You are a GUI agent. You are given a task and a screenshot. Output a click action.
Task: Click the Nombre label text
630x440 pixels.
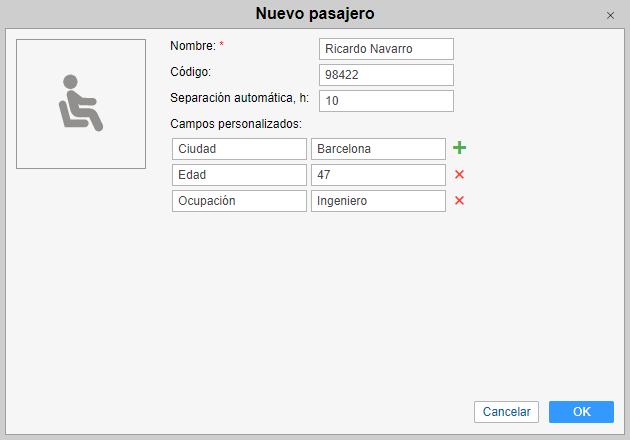click(x=192, y=46)
